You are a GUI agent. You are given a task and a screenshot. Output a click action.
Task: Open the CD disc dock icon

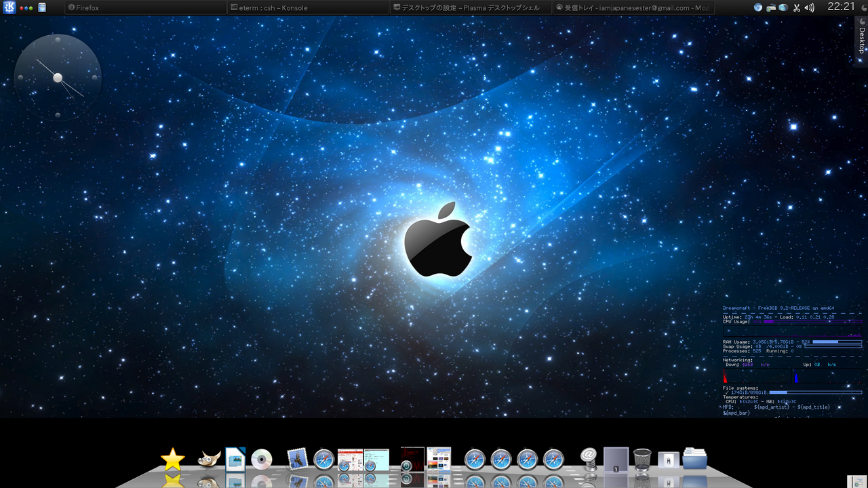(261, 460)
